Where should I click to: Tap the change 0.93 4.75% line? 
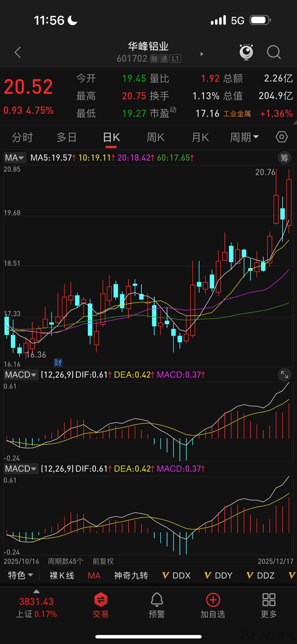click(x=28, y=111)
